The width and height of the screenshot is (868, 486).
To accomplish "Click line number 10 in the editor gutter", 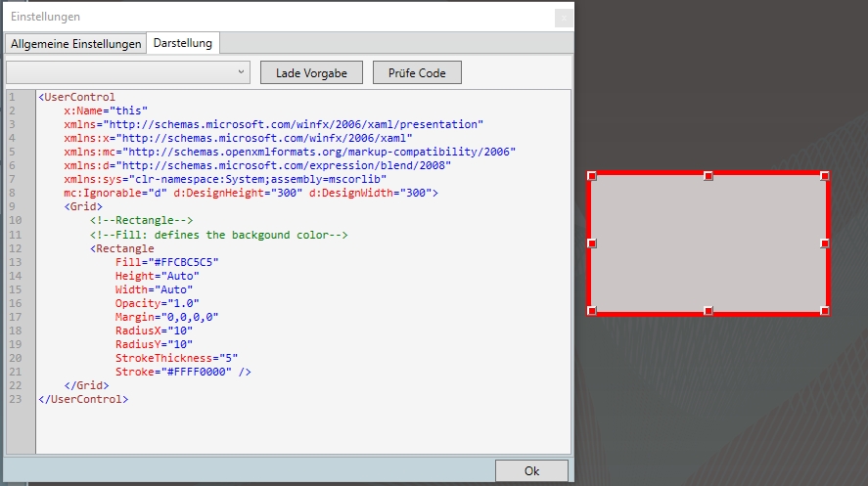I will point(15,221).
